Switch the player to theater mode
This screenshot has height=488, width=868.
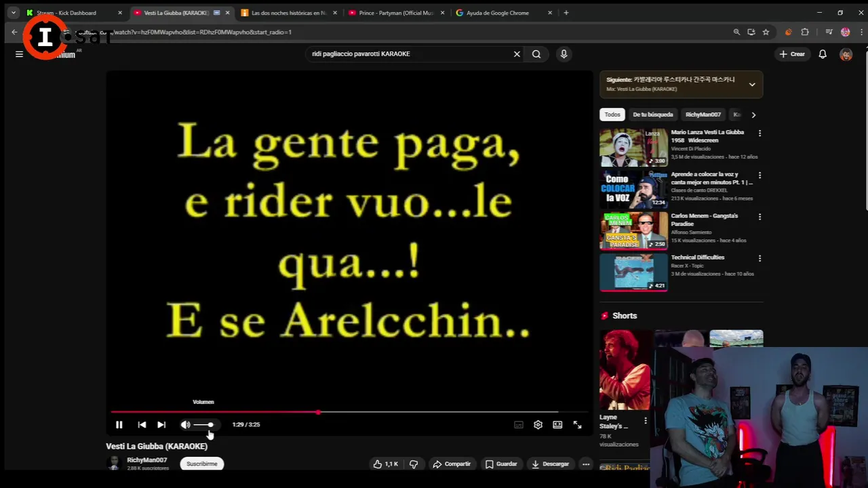point(557,424)
